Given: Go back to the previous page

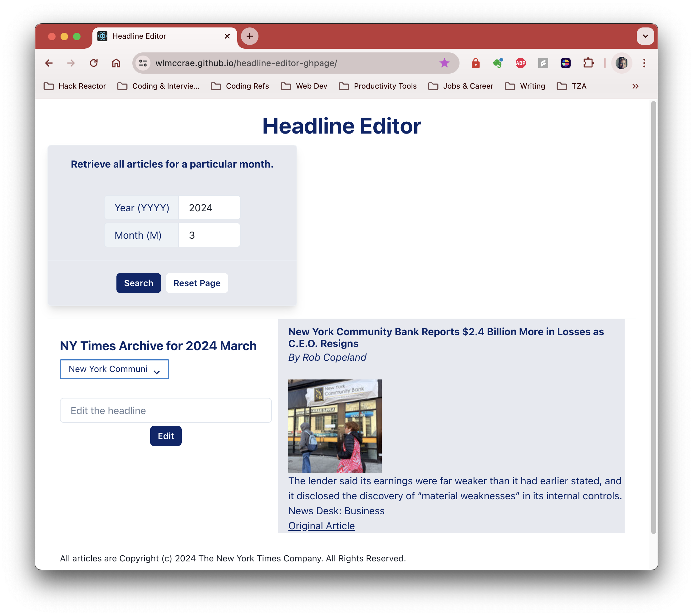Looking at the screenshot, I should (49, 63).
